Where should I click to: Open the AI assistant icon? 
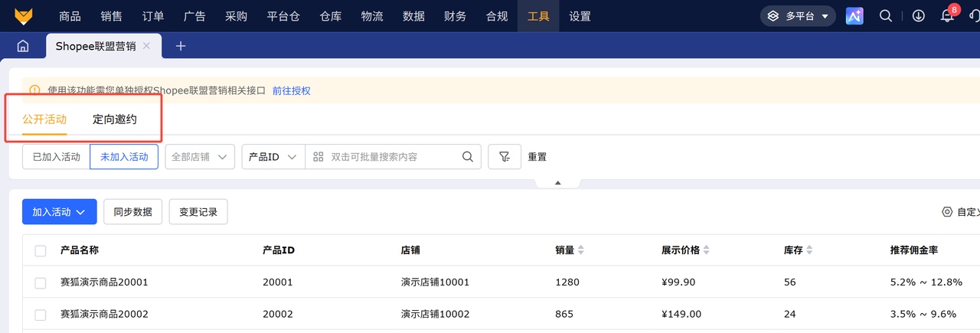854,16
